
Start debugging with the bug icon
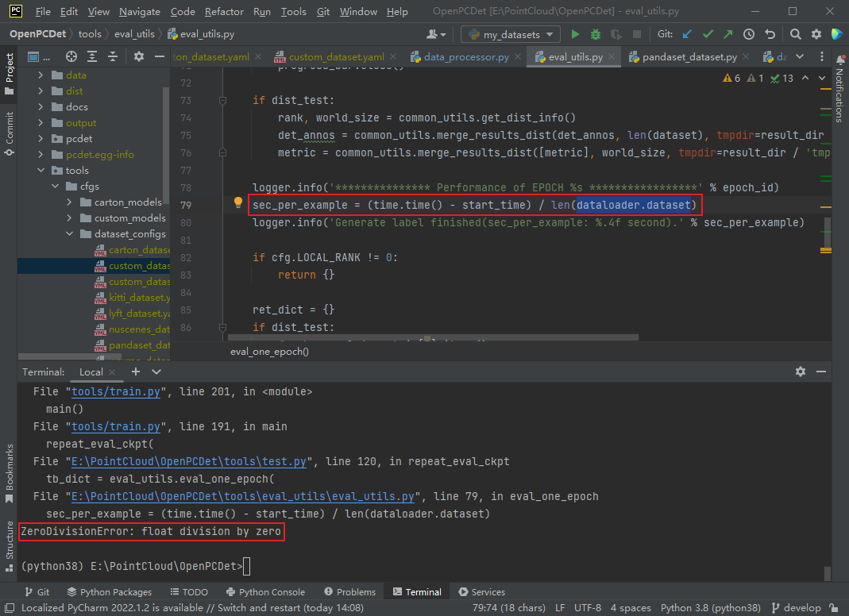tap(596, 34)
